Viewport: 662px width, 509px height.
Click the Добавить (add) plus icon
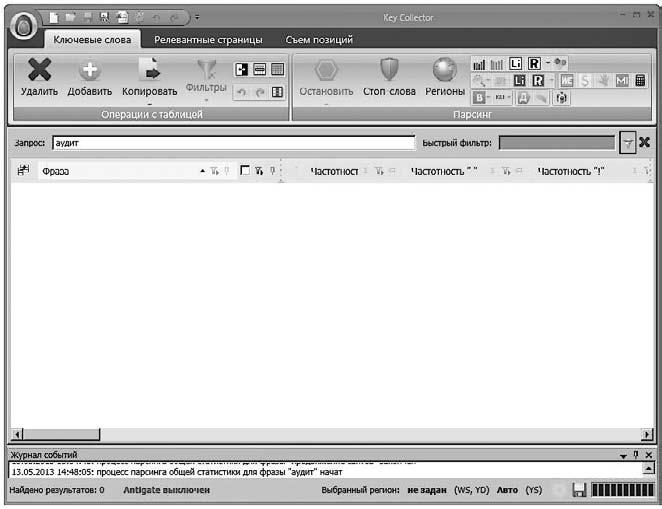point(89,71)
